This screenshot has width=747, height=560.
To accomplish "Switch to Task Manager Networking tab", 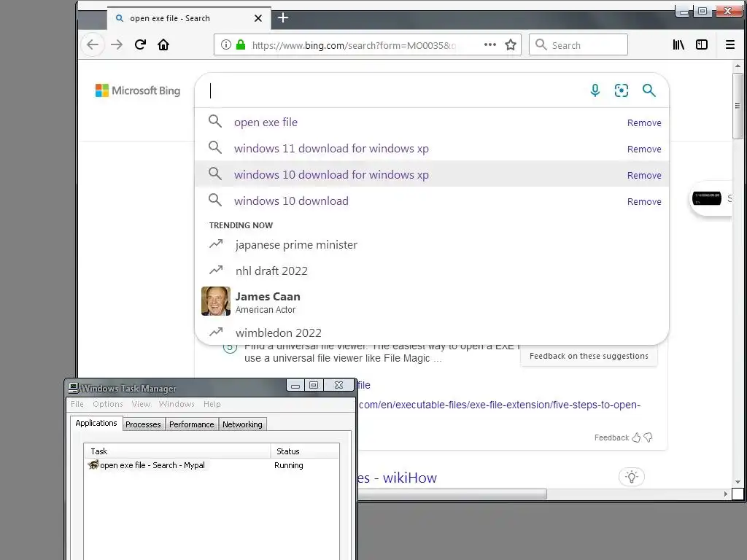I will click(x=242, y=424).
